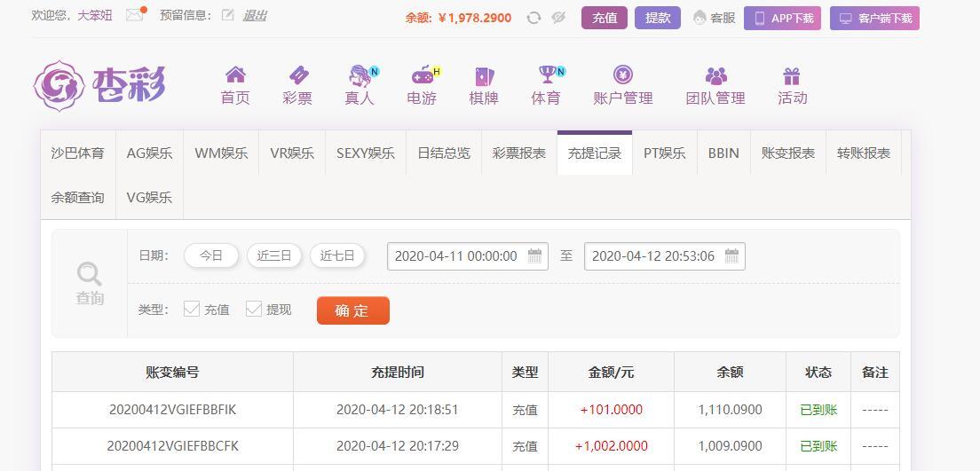
Task: Click balance cell 1,110.0900
Action: (730, 410)
